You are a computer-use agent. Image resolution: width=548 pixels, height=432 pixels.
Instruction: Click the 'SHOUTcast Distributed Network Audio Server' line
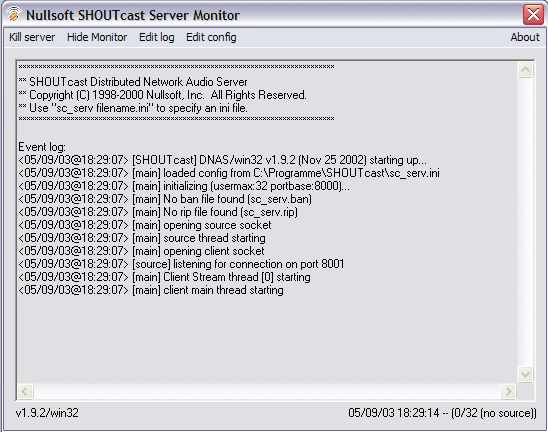click(x=133, y=82)
